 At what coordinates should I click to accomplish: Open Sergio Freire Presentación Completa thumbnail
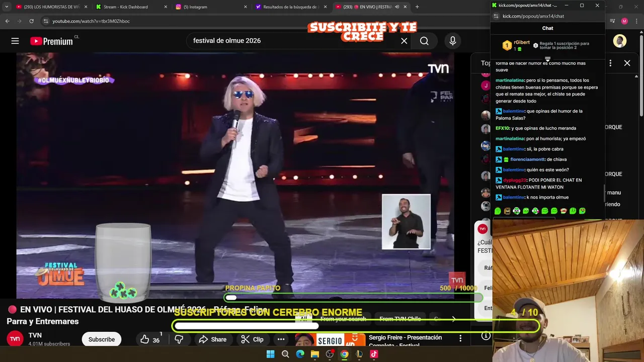[x=330, y=341]
